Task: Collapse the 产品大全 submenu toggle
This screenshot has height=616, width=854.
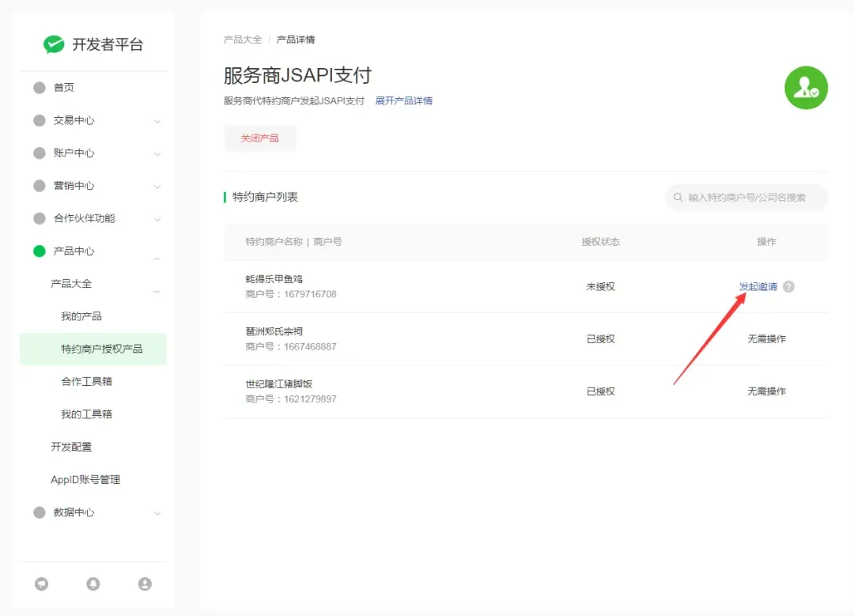Action: click(x=157, y=291)
